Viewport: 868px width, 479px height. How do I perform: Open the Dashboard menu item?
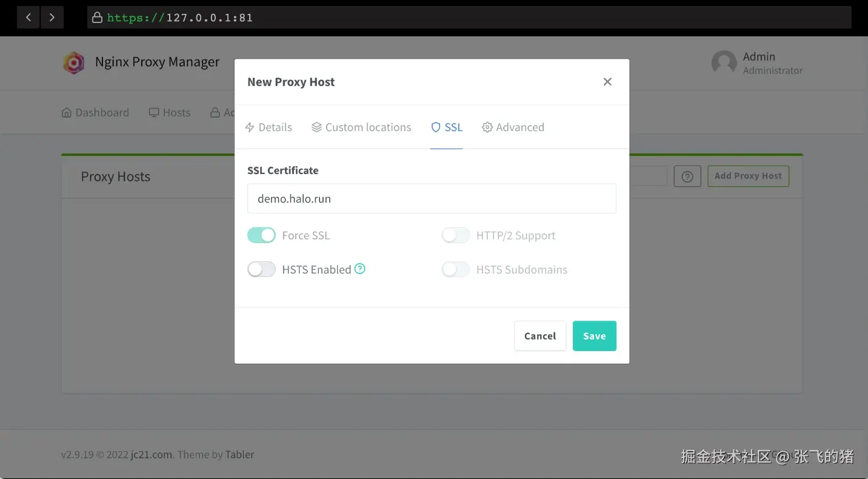tap(95, 113)
